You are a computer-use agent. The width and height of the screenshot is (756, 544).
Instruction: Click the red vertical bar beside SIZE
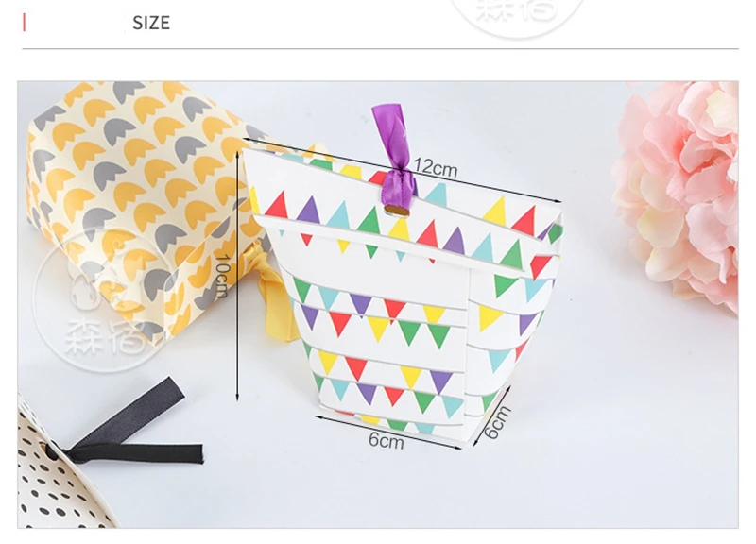click(x=25, y=23)
